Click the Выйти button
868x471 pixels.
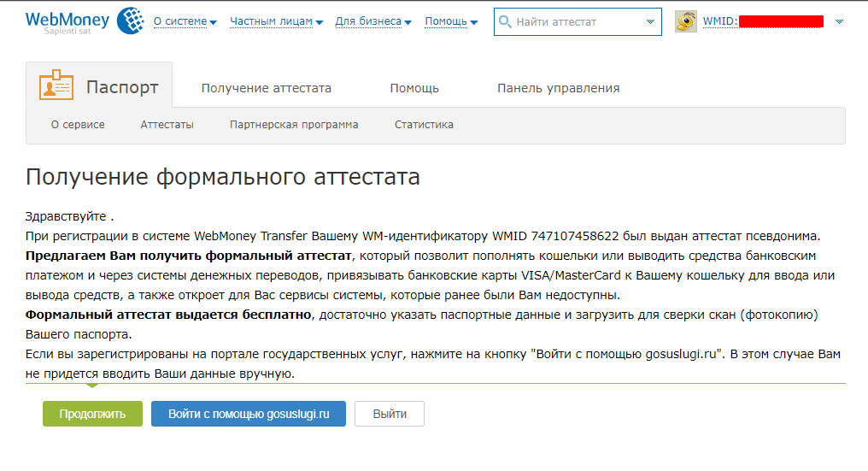tap(390, 414)
